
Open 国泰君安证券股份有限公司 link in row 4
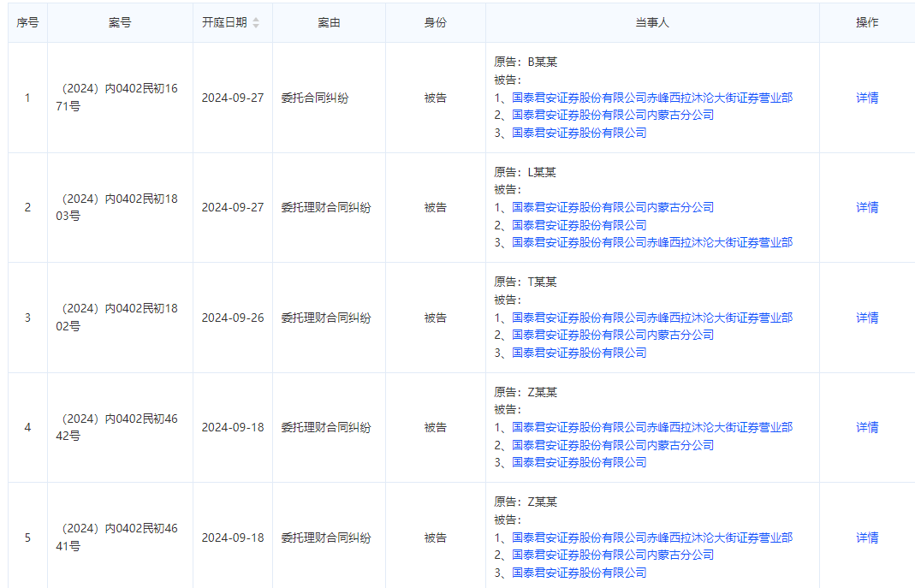(579, 462)
